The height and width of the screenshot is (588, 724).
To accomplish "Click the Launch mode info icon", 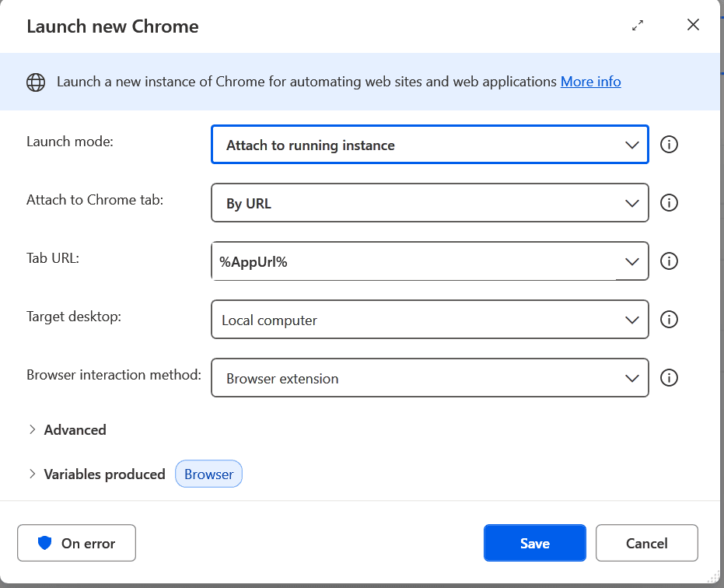I will coord(669,145).
